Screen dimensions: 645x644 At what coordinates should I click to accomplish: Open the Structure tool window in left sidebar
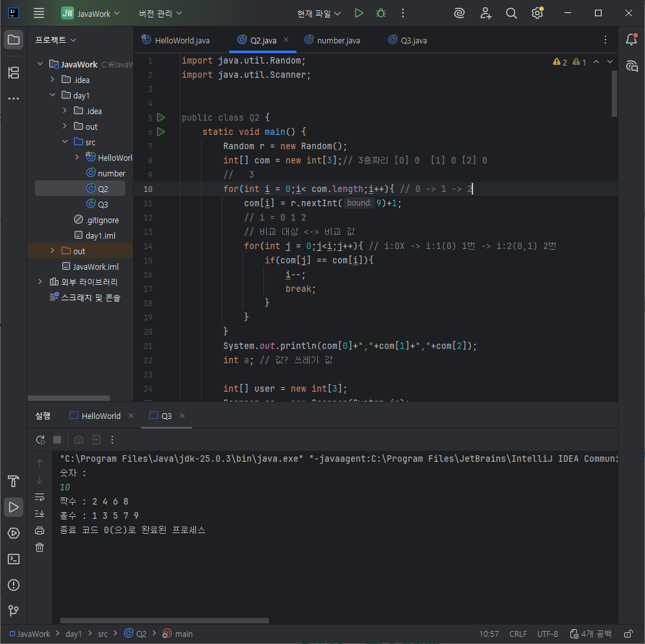click(x=14, y=73)
